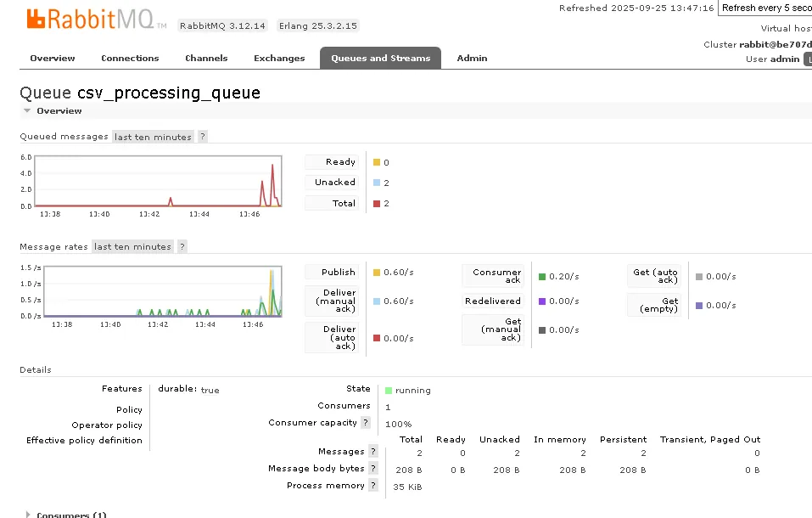Click the Refreshed 2025-09-25 13:47:16 timestamp
The image size is (812, 518).
(x=636, y=8)
